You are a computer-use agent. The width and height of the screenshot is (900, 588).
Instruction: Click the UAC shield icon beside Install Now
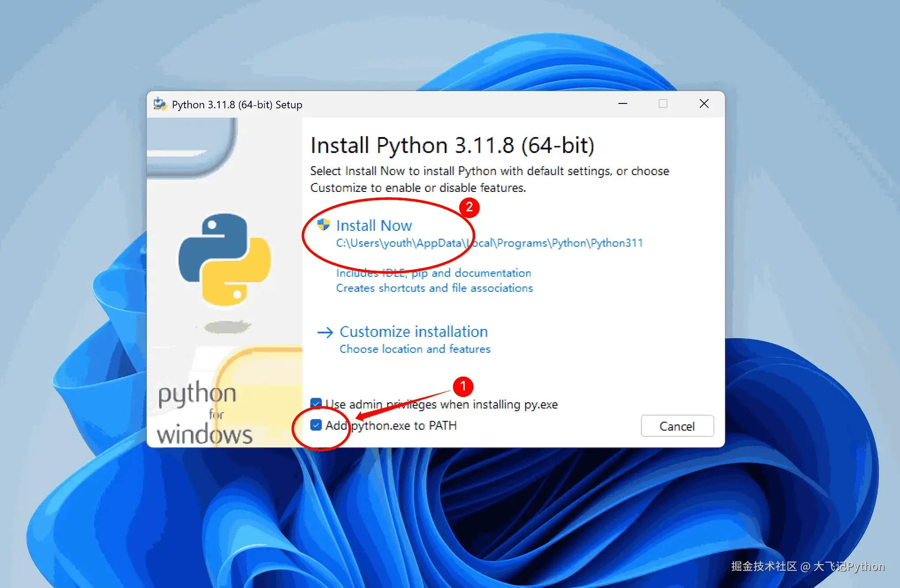324,225
